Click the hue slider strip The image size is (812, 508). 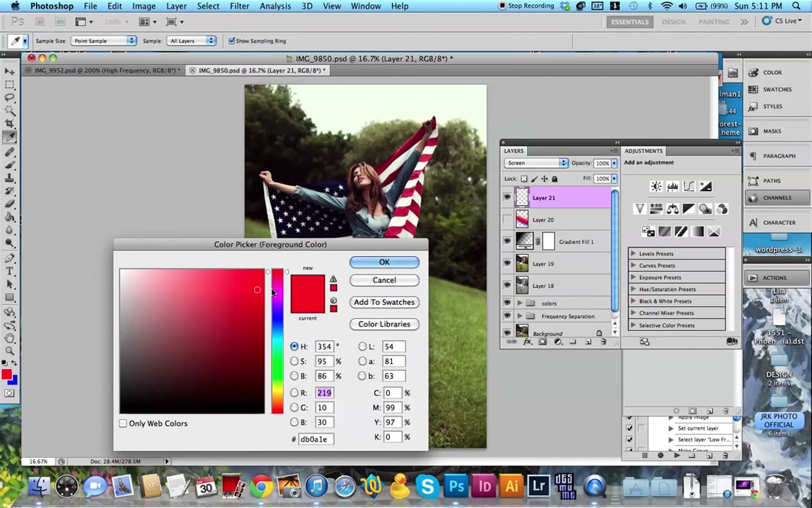click(x=277, y=341)
